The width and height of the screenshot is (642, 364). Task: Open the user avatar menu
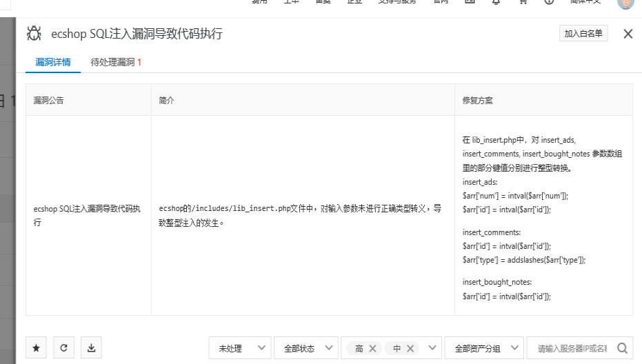click(625, 2)
